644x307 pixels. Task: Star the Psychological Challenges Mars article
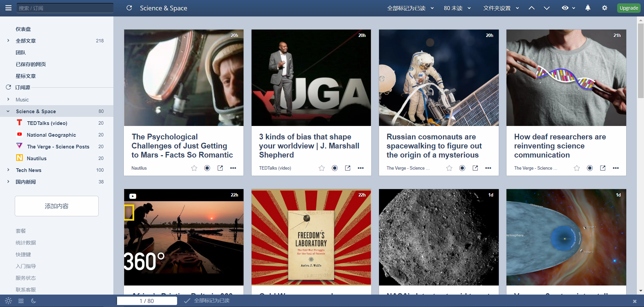(x=194, y=168)
